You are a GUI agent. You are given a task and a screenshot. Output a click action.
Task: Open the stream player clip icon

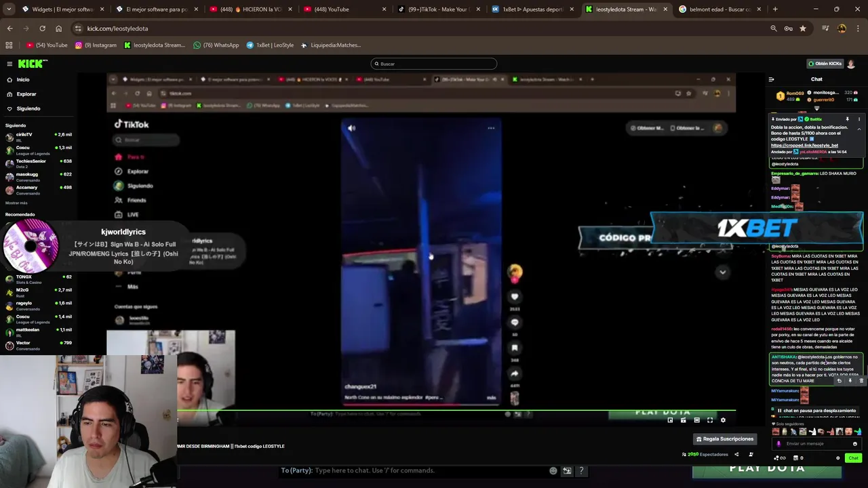coord(683,420)
